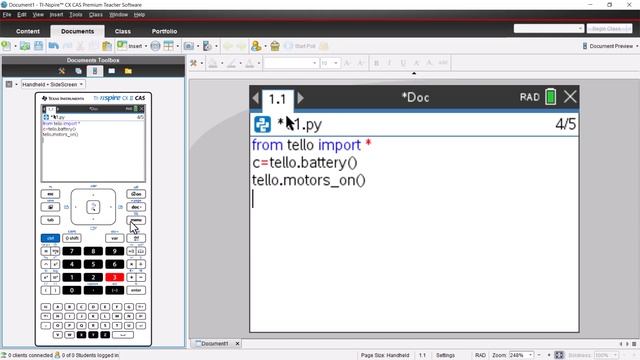The width and height of the screenshot is (640, 360).
Task: Click the battery icon in document header
Action: (551, 97)
